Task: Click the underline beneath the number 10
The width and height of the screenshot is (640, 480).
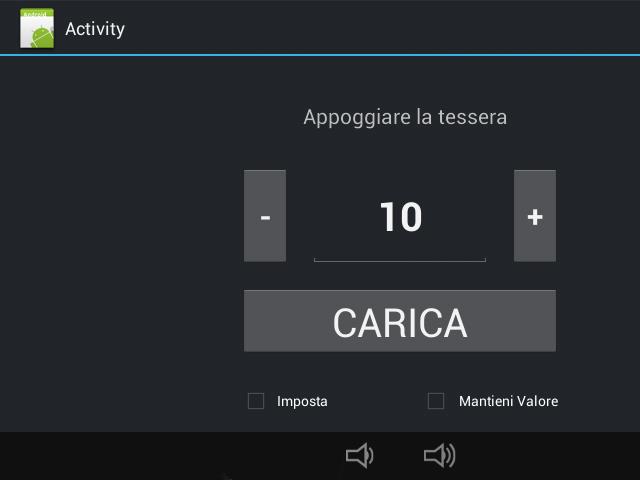Action: click(x=400, y=260)
